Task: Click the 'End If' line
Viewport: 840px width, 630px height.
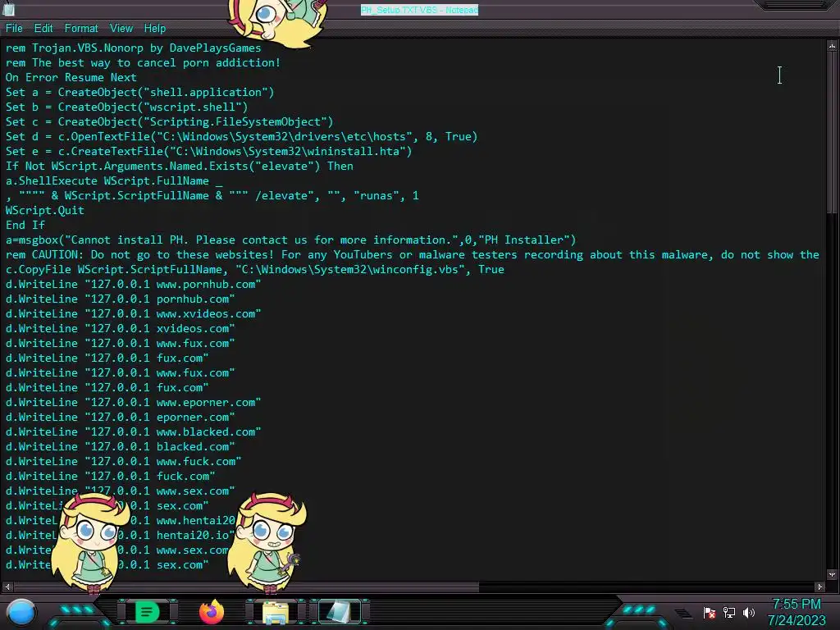Action: 25,225
